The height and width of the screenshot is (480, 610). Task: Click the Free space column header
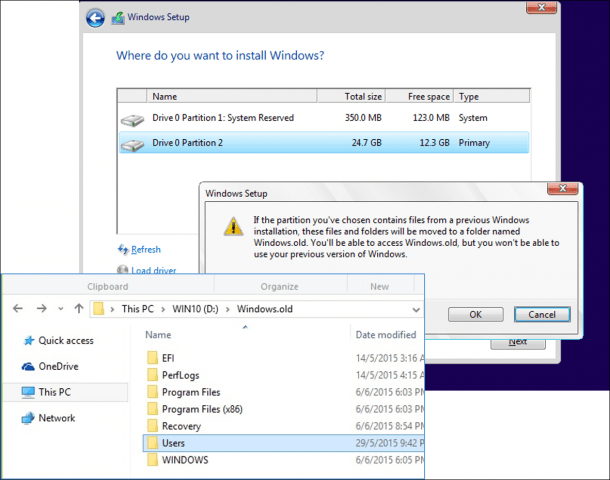click(419, 96)
